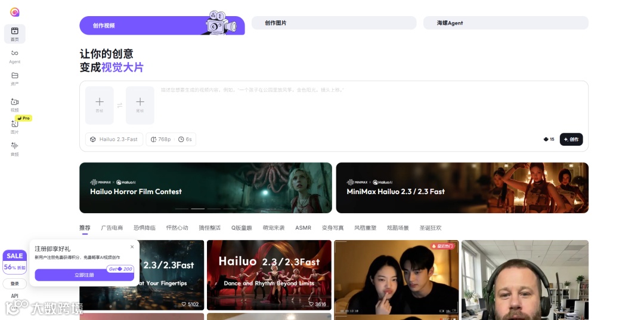Image resolution: width=644 pixels, height=320 pixels.
Task: Add a first frame image (首帧)
Action: 100,105
